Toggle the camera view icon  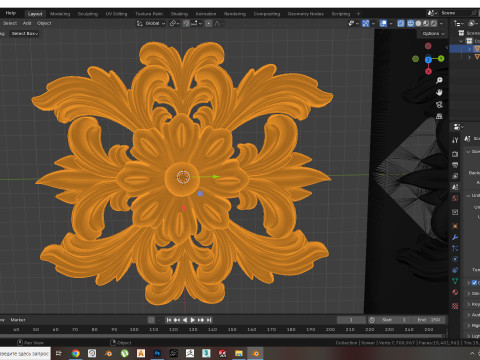click(x=439, y=104)
